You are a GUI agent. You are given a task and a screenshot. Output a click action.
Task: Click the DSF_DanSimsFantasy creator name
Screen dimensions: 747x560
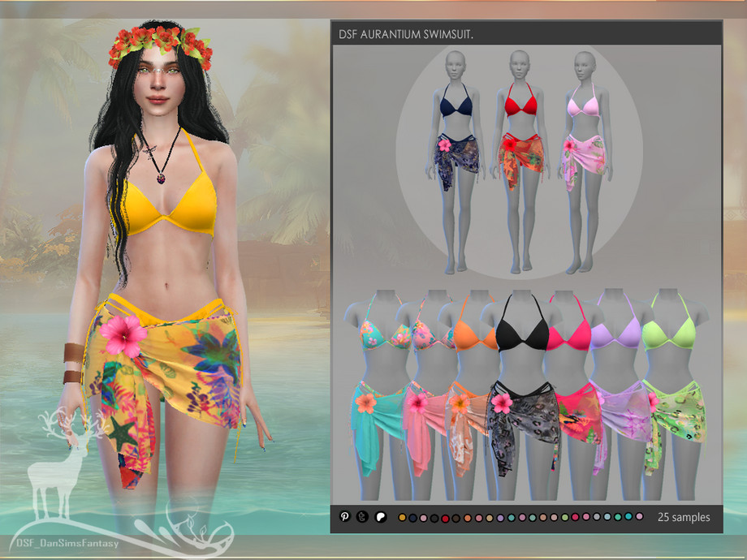pyautogui.click(x=67, y=543)
